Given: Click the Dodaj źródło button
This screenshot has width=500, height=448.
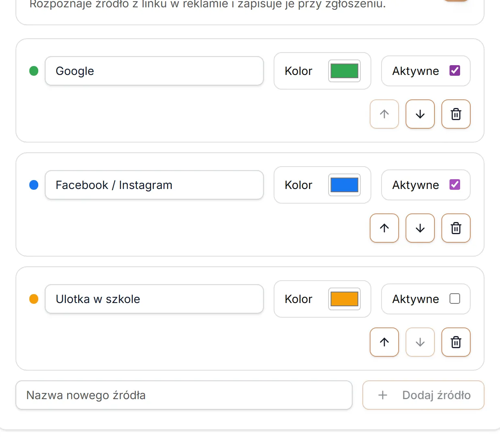Looking at the screenshot, I should tap(423, 395).
